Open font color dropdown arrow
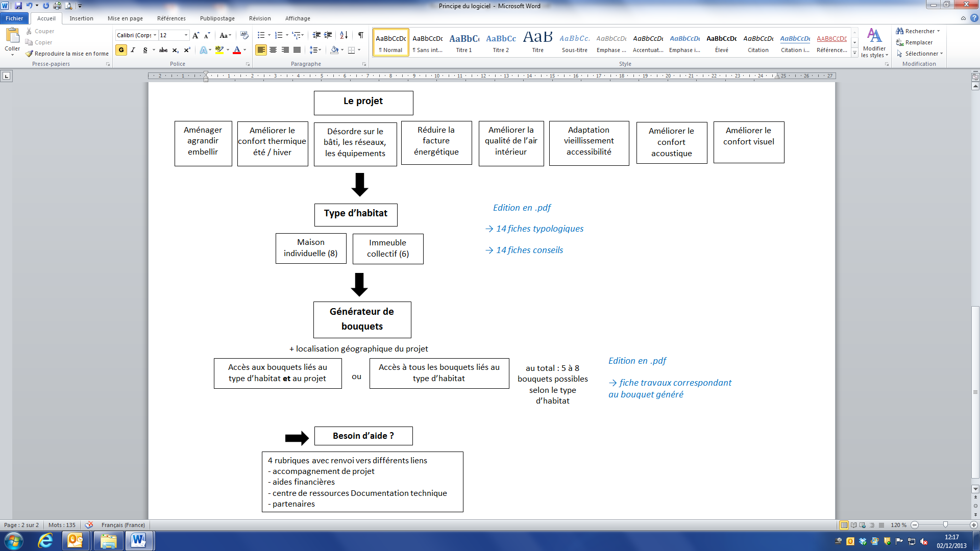 point(245,50)
